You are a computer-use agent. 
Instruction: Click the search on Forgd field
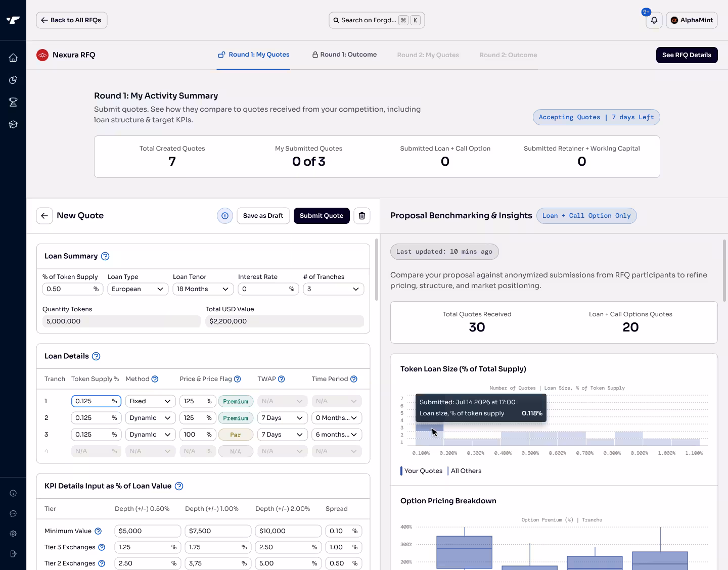(x=377, y=20)
